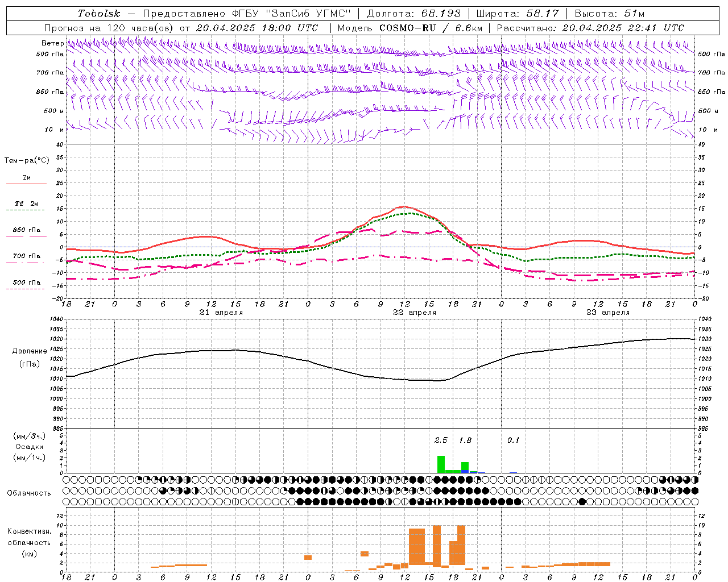Image resolution: width=728 pixels, height=582 pixels.
Task: Click the 'Осадки' precipitation label
Action: click(29, 447)
